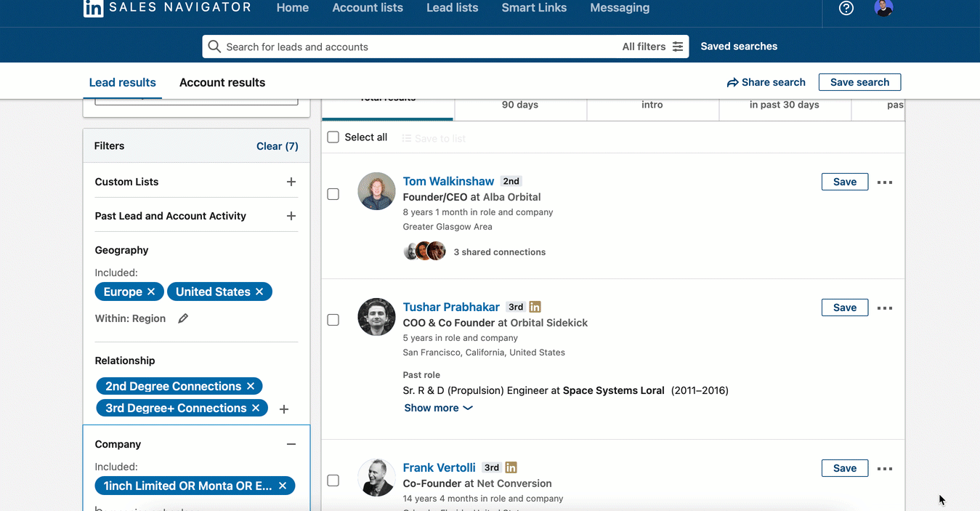Image resolution: width=980 pixels, height=511 pixels.
Task: Open the Net Conversion company link
Action: pos(514,483)
